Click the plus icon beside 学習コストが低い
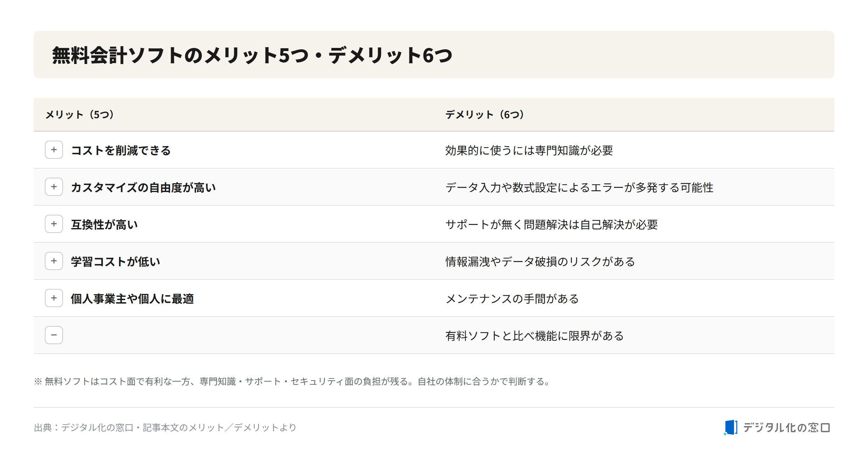Viewport: 868px width, 468px height. click(54, 261)
